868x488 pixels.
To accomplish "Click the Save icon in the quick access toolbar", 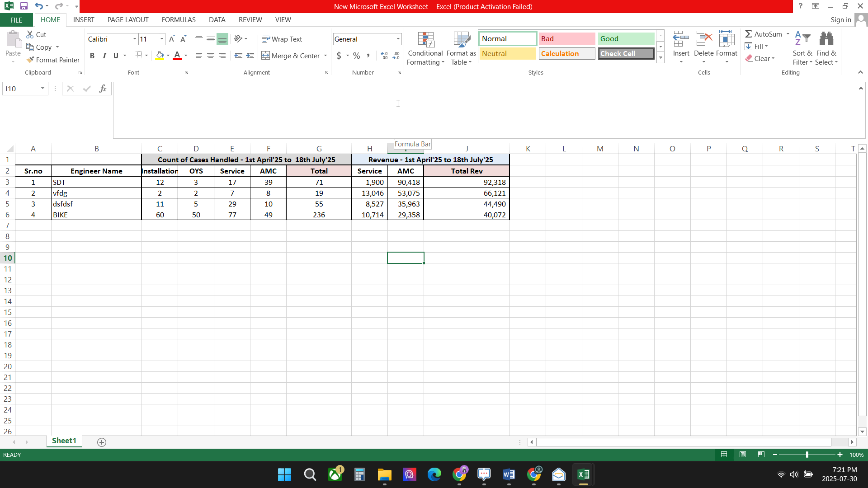I will click(24, 6).
